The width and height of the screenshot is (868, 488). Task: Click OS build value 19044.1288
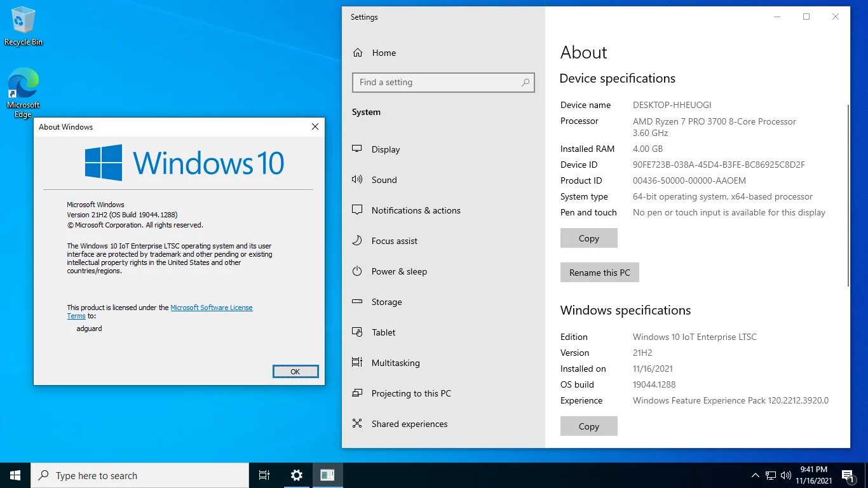click(654, 384)
